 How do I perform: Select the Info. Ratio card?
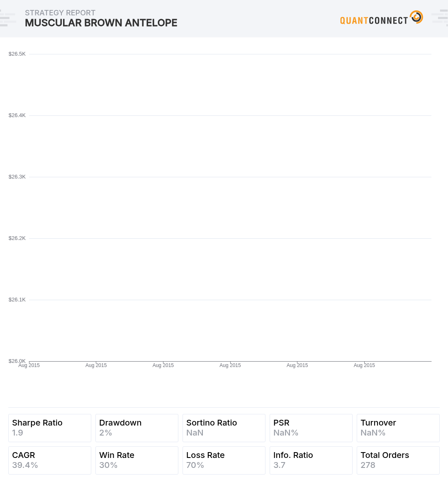coord(311,460)
